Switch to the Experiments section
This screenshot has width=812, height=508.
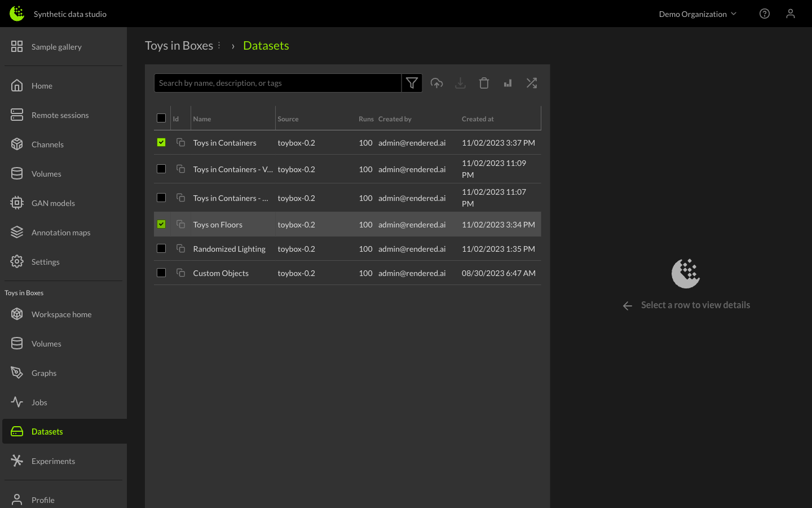coord(53,461)
